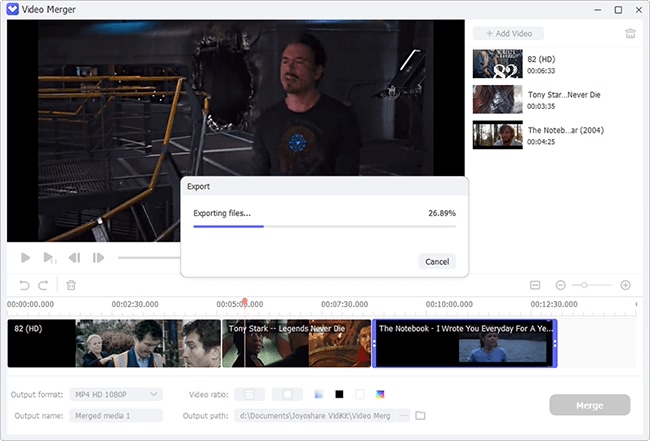This screenshot has width=650, height=441.
Task: Click the left trim handle of Notebook clip
Action: coord(374,344)
